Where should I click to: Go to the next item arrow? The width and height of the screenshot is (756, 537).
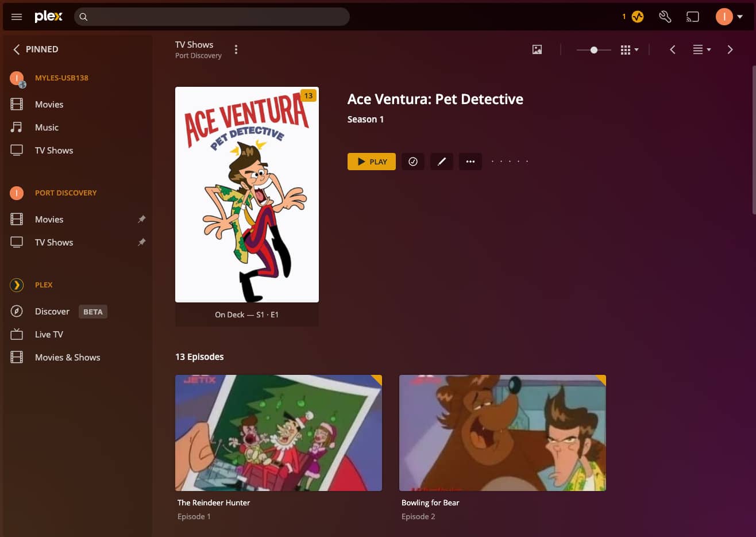pyautogui.click(x=730, y=49)
